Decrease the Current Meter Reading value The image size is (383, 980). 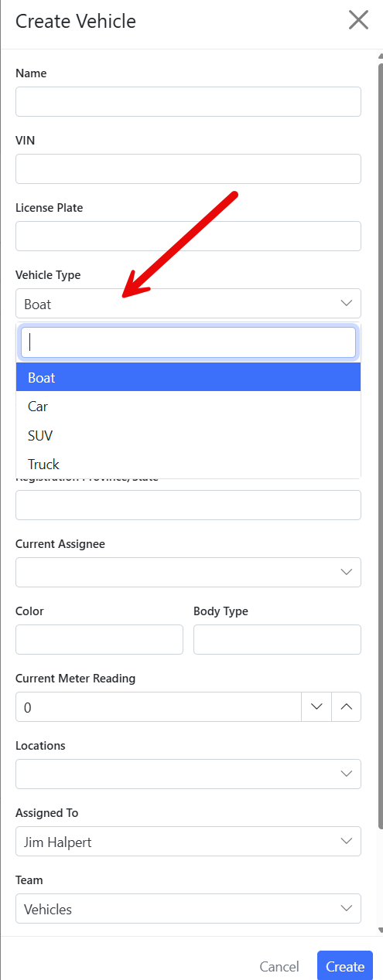click(x=316, y=706)
